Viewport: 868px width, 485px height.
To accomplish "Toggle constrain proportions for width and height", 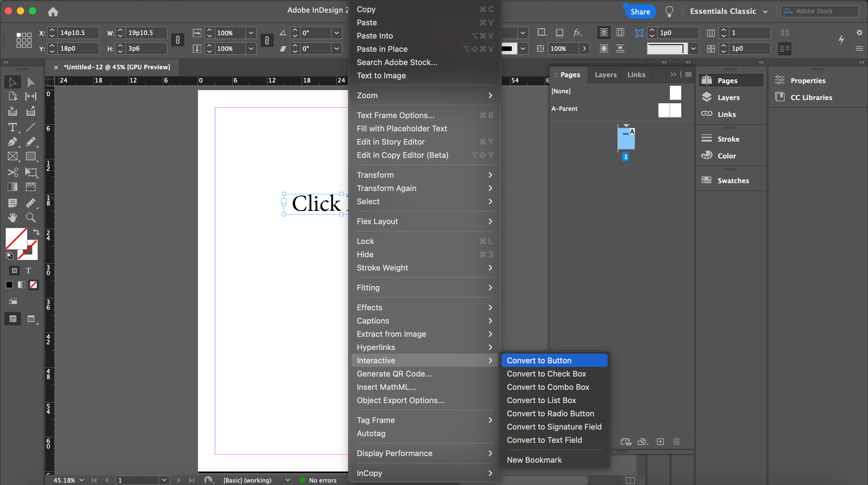I will click(x=178, y=40).
